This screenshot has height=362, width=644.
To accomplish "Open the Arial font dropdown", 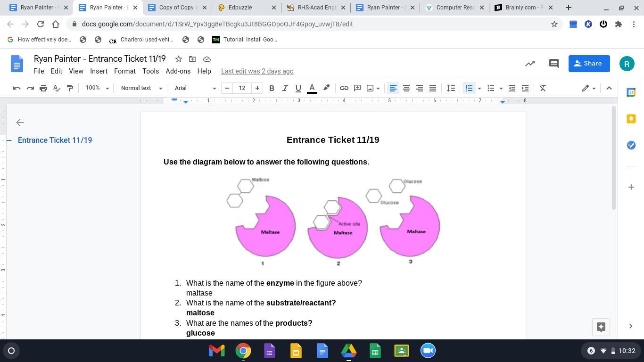I will (195, 88).
